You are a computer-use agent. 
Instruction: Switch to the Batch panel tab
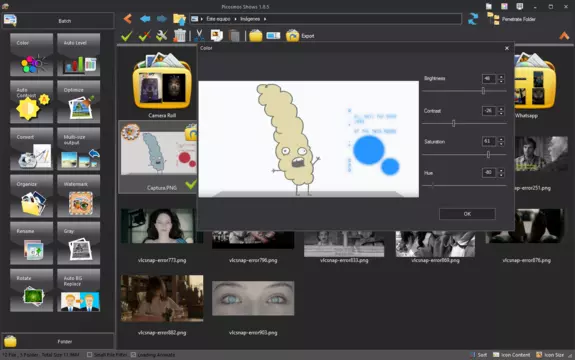click(x=58, y=21)
